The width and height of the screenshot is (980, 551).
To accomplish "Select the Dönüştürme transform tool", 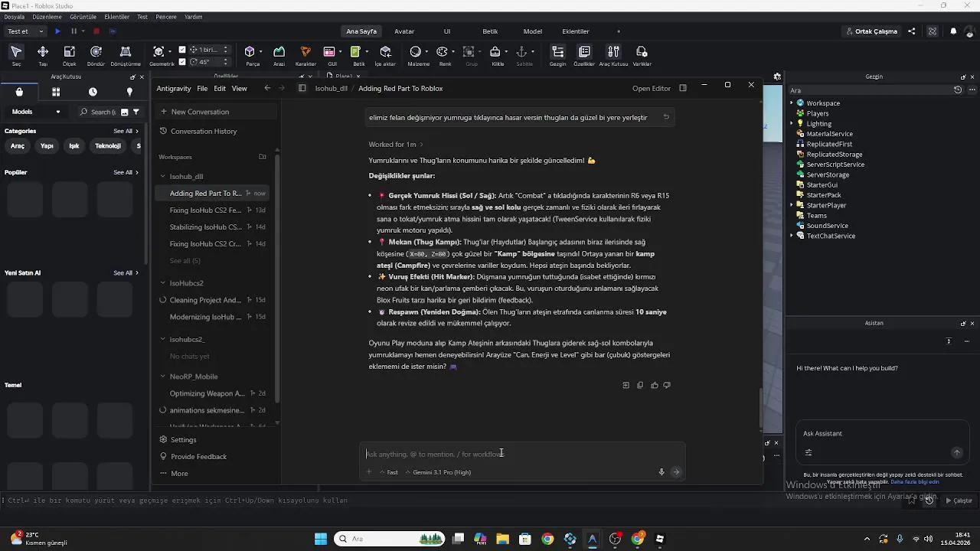I will tap(126, 55).
